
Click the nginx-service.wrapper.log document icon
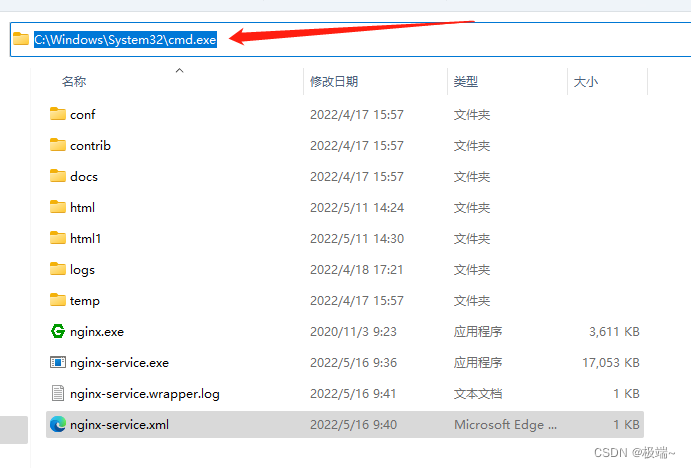click(58, 393)
